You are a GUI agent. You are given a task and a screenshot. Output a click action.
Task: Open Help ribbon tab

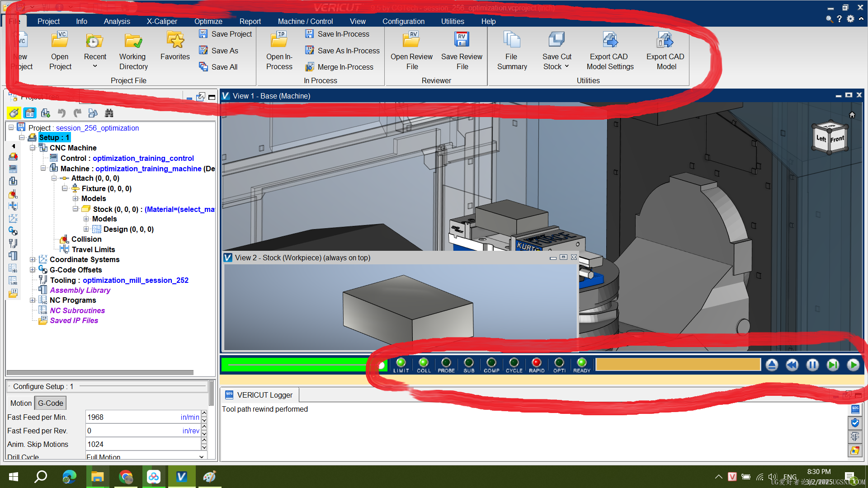488,21
